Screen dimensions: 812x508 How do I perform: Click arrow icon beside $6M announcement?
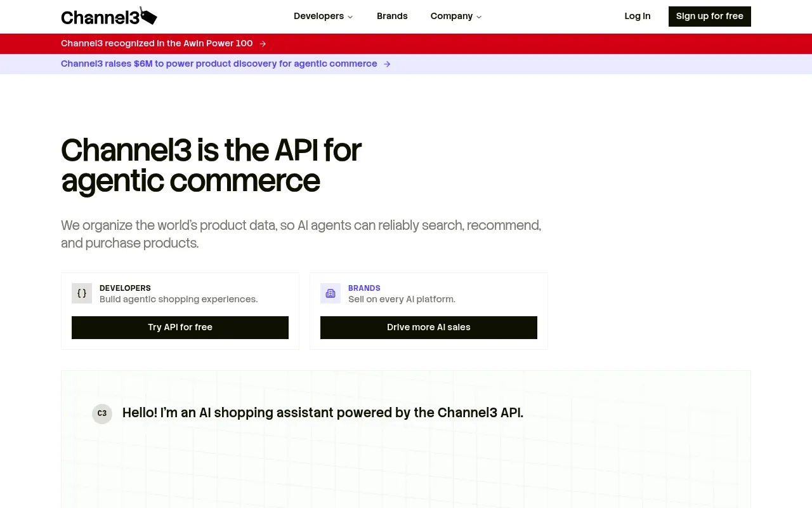pos(387,64)
